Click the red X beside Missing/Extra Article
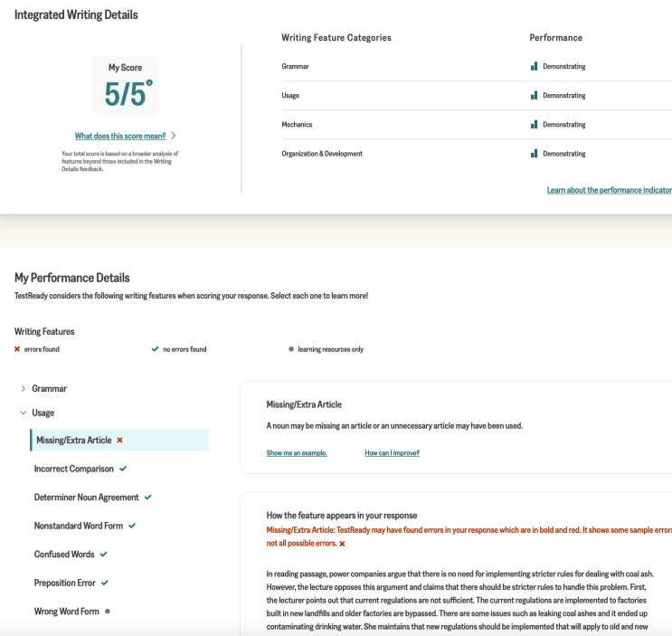 coord(119,441)
